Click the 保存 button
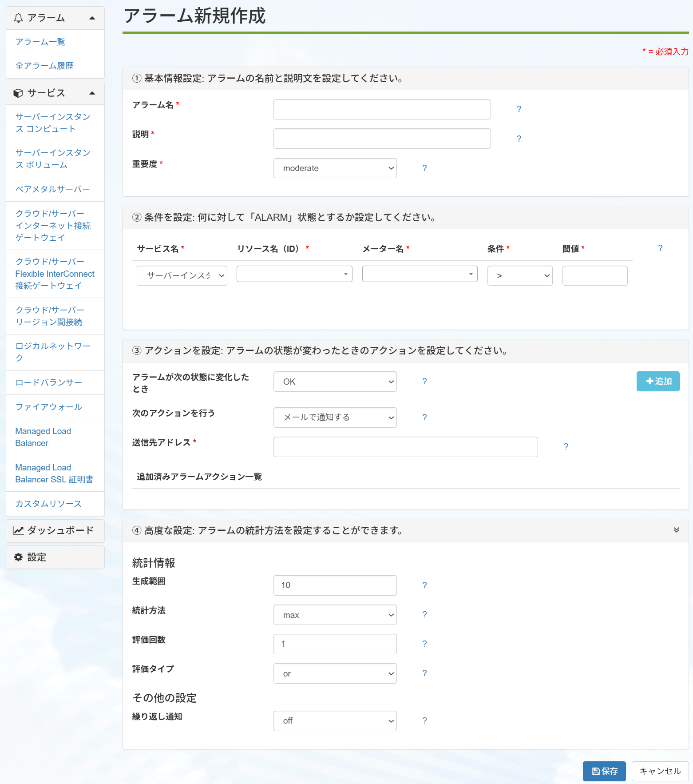 (604, 771)
